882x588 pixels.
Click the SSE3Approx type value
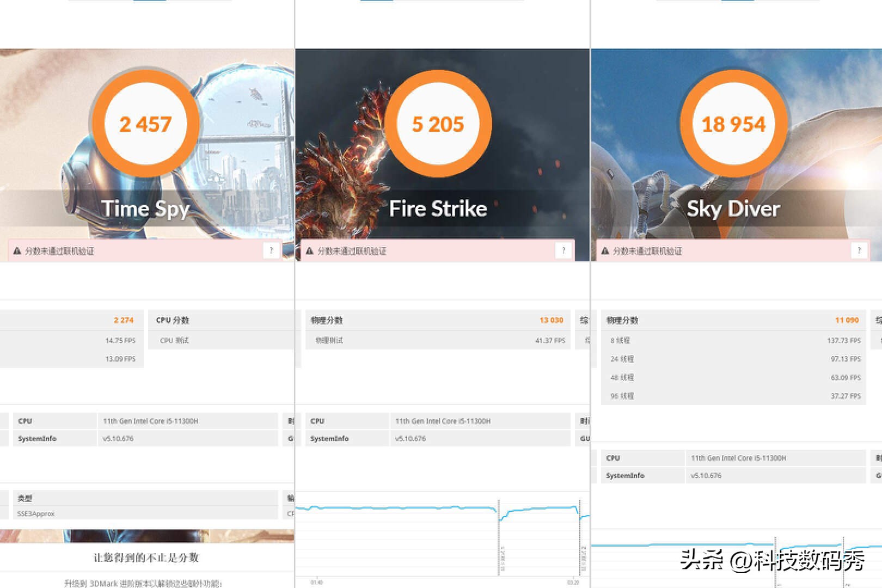pyautogui.click(x=35, y=513)
